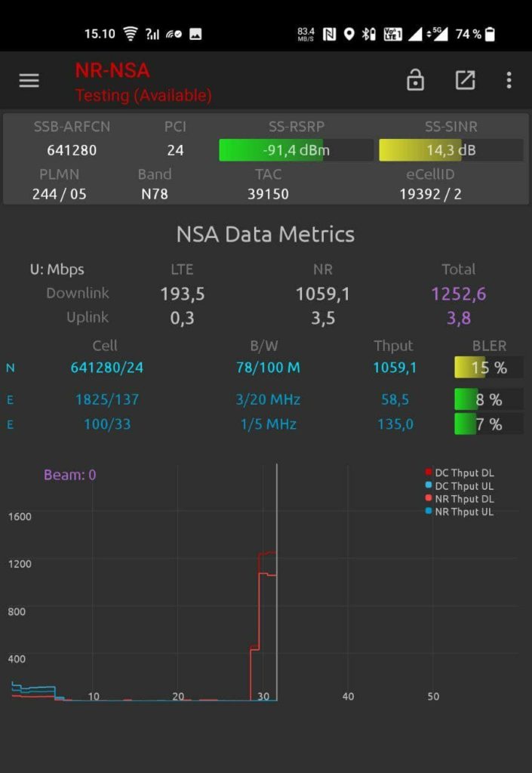This screenshot has height=773, width=532.
Task: Open the hamburger navigation menu
Action: point(29,81)
